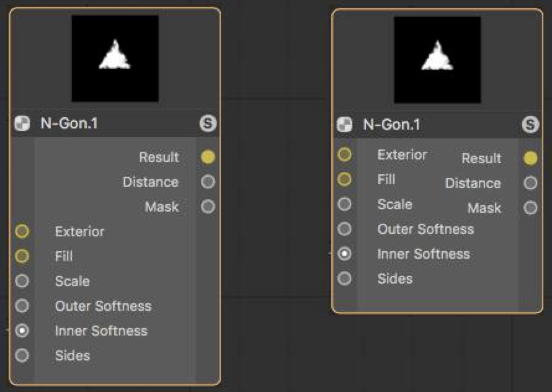Click the Scale input port on left node
Image resolution: width=552 pixels, height=392 pixels.
click(x=22, y=281)
